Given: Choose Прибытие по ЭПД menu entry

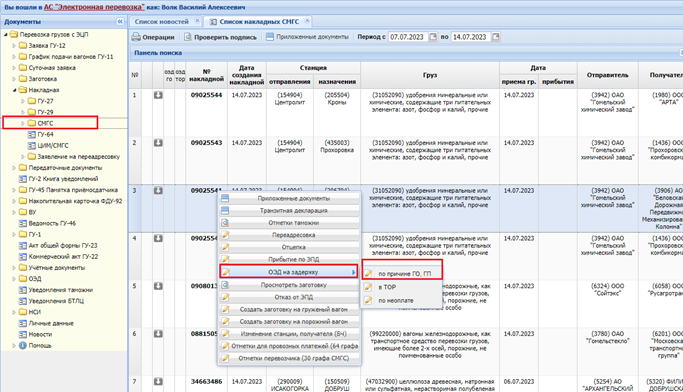Looking at the screenshot, I should click(289, 259).
